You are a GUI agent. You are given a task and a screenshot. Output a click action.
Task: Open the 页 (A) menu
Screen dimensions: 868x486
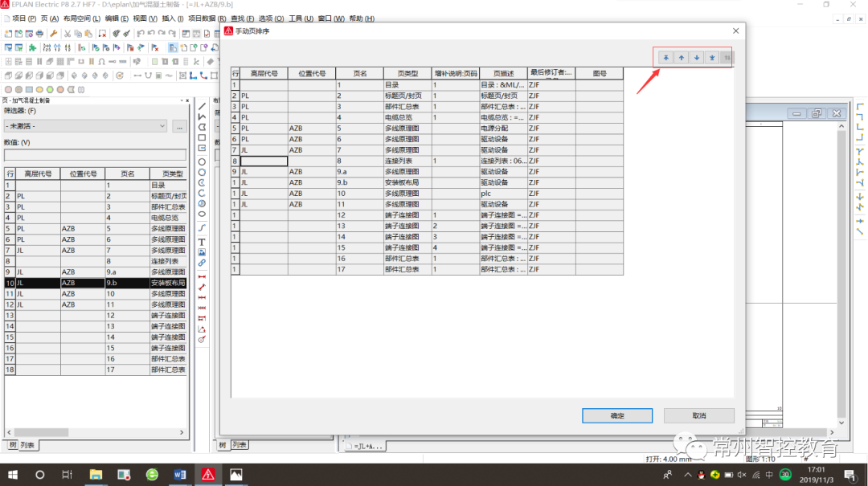(x=49, y=18)
